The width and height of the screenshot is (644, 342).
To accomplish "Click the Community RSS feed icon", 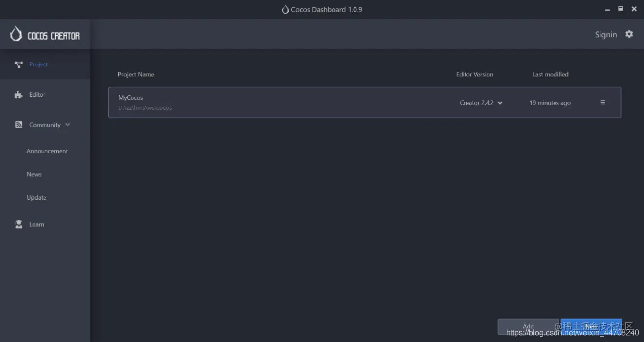I will (x=19, y=125).
